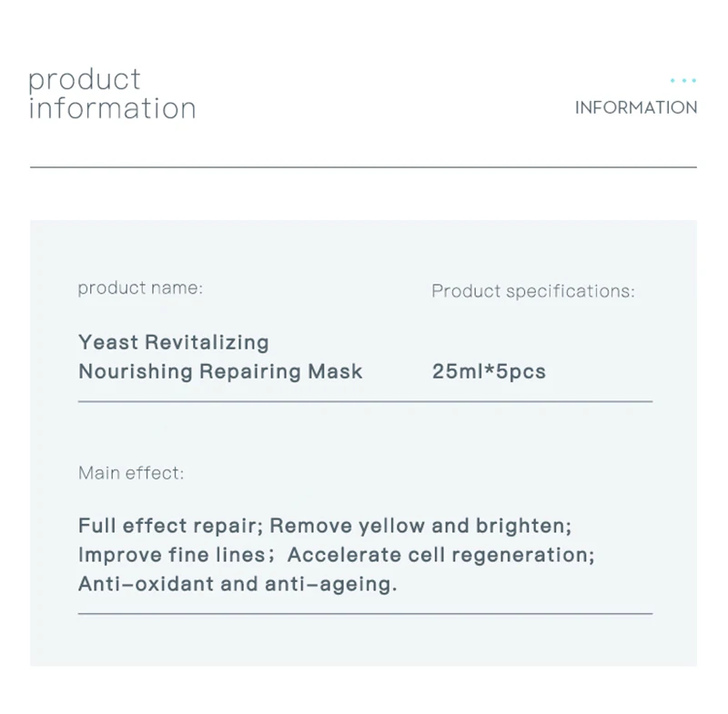Select 'Nourishing Repairing Mask' text
The width and height of the screenshot is (728, 714).
point(220,371)
